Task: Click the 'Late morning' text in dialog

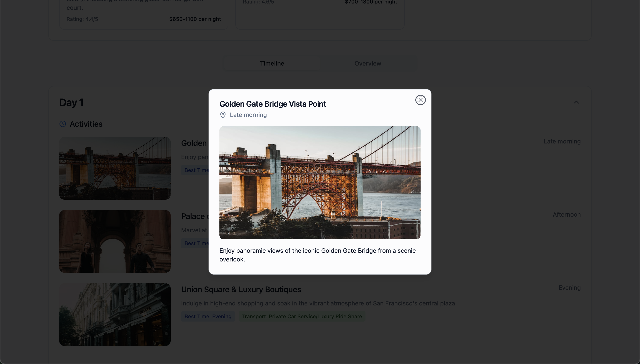Action: click(x=248, y=115)
